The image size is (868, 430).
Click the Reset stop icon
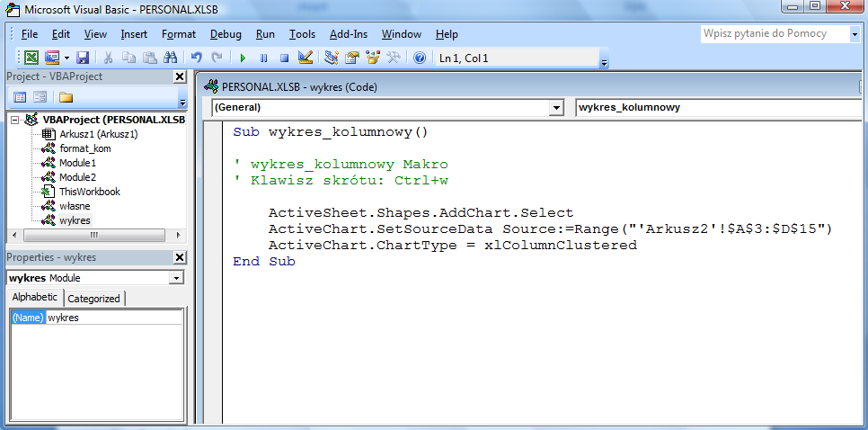[x=285, y=58]
